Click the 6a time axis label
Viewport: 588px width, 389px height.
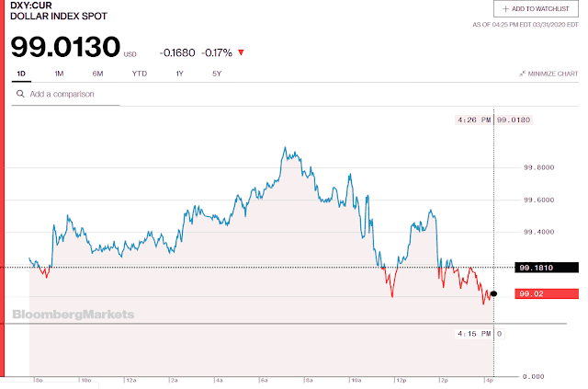pyautogui.click(x=264, y=381)
